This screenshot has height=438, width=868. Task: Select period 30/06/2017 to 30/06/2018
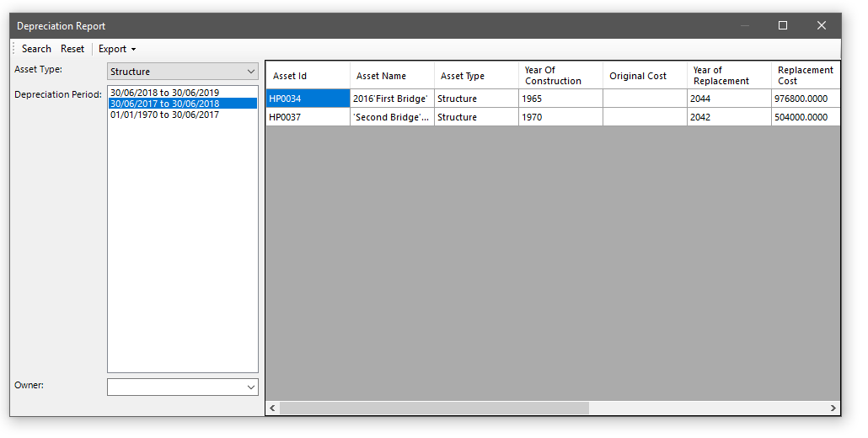click(164, 104)
